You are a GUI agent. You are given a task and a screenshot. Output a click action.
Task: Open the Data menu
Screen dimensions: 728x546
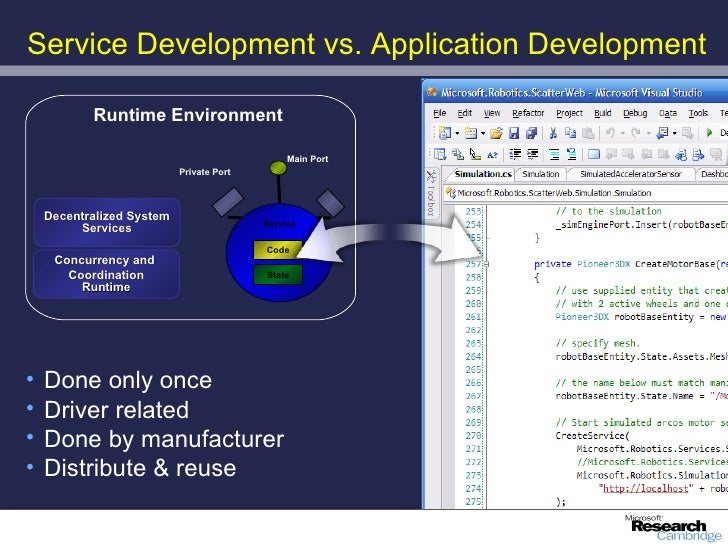pyautogui.click(x=668, y=113)
